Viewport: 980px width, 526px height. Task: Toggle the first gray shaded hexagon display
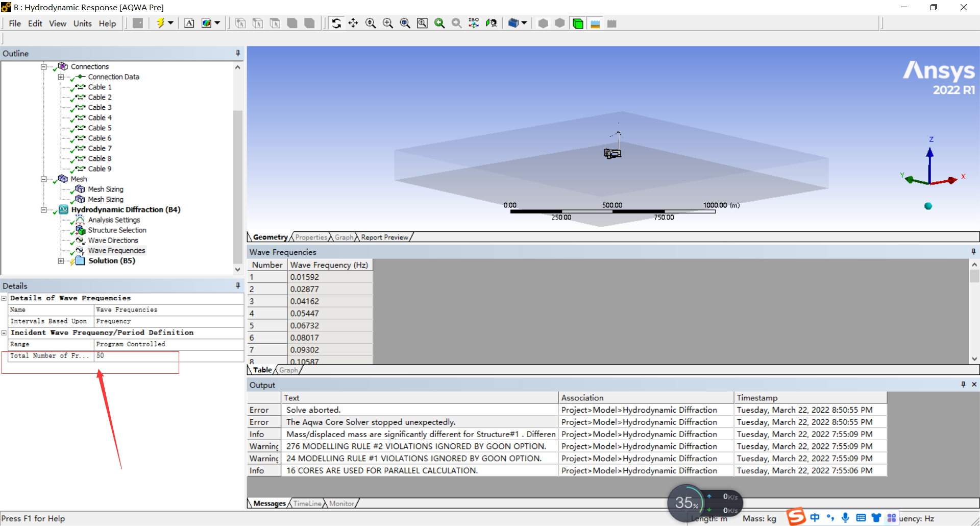543,23
